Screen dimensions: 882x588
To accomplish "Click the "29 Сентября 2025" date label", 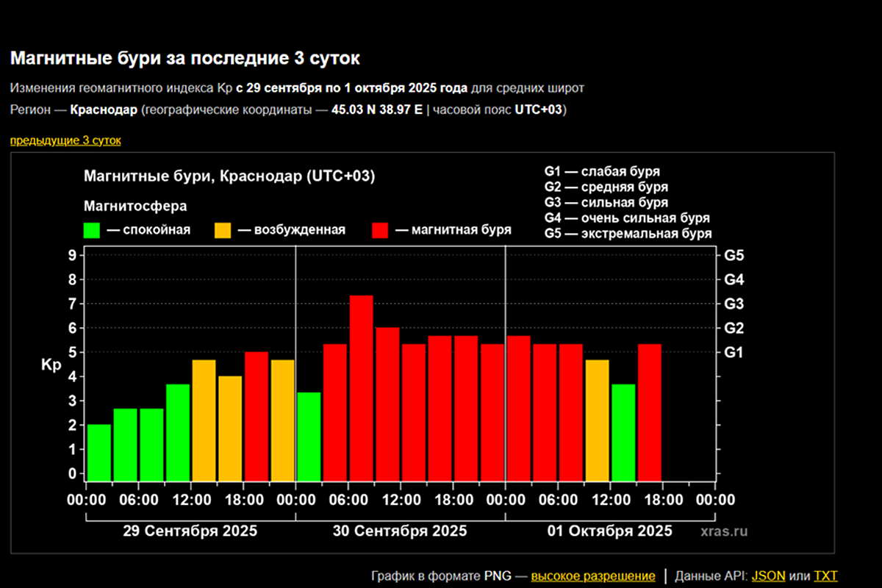I will [190, 531].
